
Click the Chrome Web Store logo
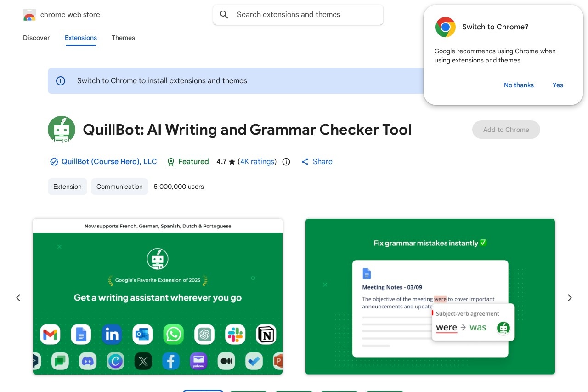coord(29,15)
